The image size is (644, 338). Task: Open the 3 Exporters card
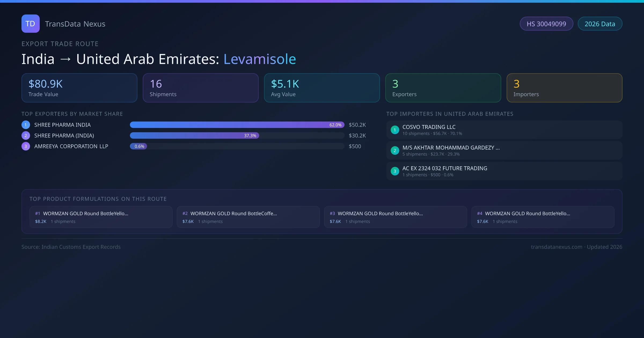(443, 88)
